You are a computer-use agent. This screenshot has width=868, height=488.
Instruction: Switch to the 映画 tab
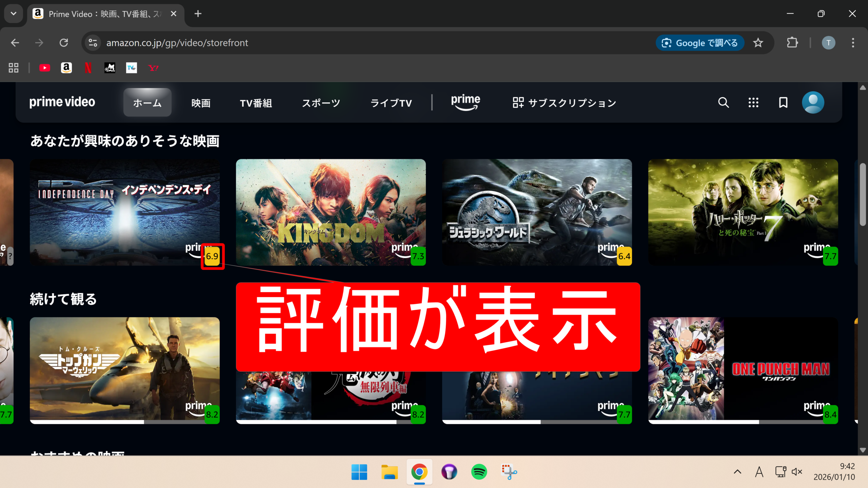(201, 103)
